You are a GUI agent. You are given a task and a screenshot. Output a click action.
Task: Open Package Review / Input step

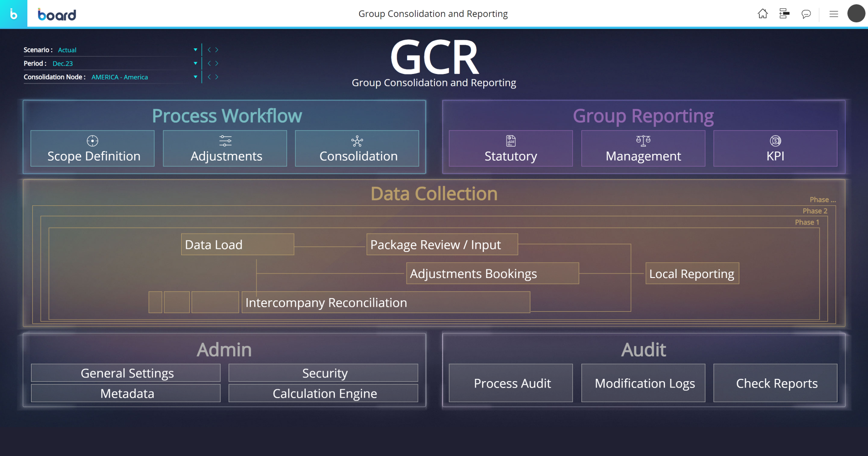pos(442,245)
